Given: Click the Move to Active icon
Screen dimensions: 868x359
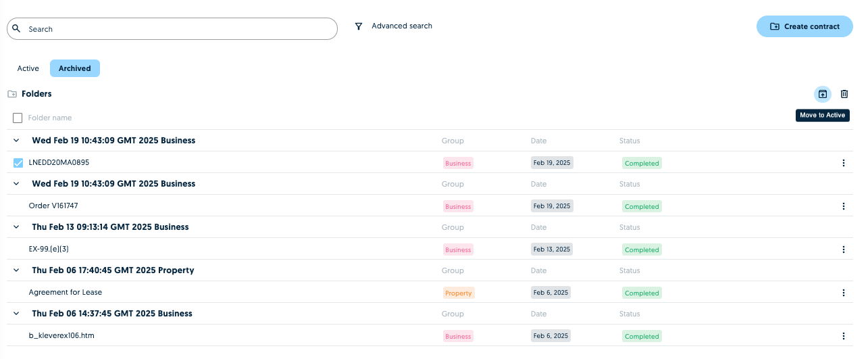Looking at the screenshot, I should coord(822,94).
